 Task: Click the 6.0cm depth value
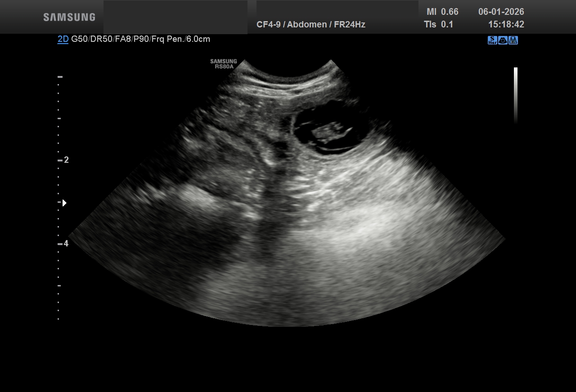coord(198,39)
